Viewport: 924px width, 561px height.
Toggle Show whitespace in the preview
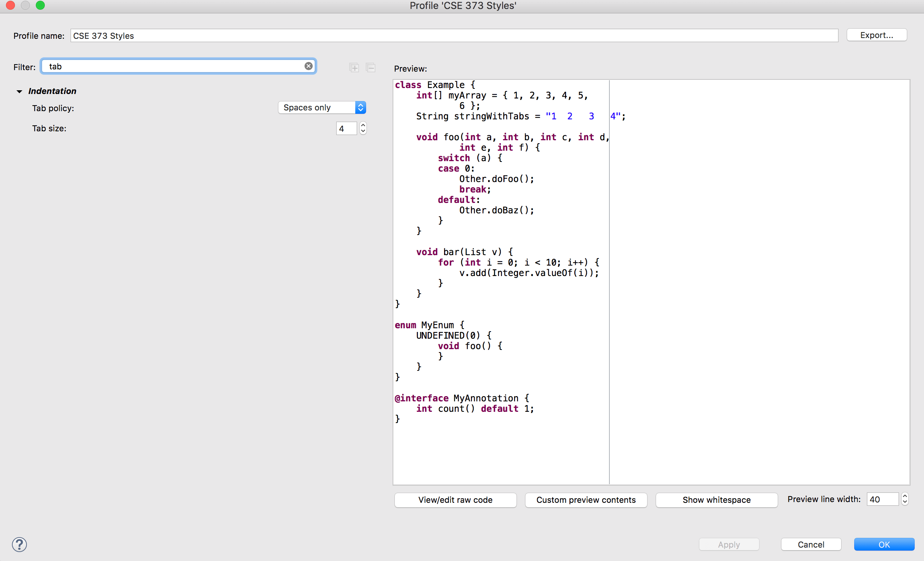716,500
